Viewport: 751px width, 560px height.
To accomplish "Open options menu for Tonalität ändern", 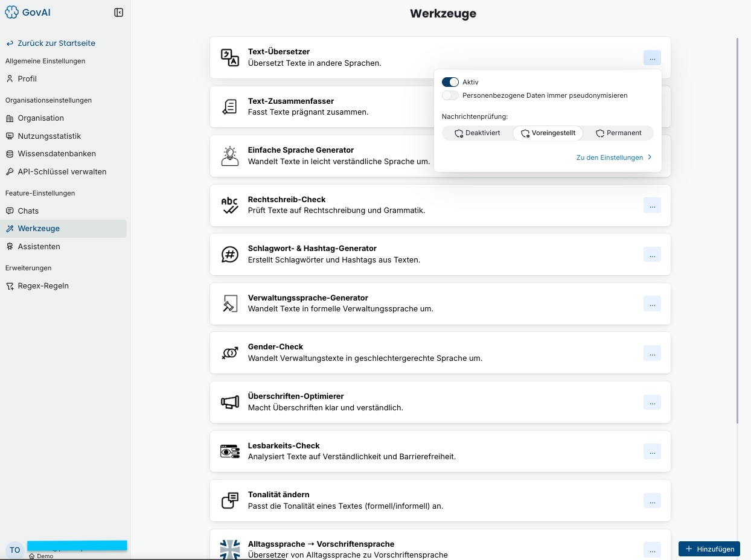I will click(652, 501).
